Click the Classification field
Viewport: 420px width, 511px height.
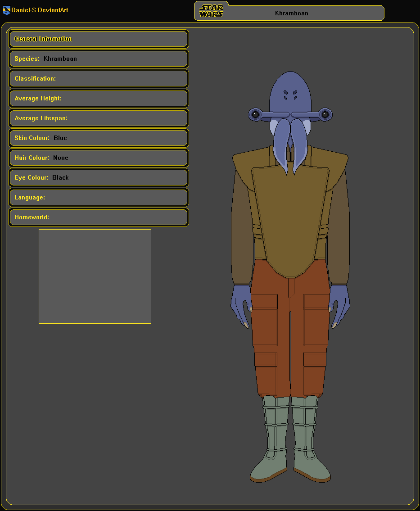pos(99,78)
